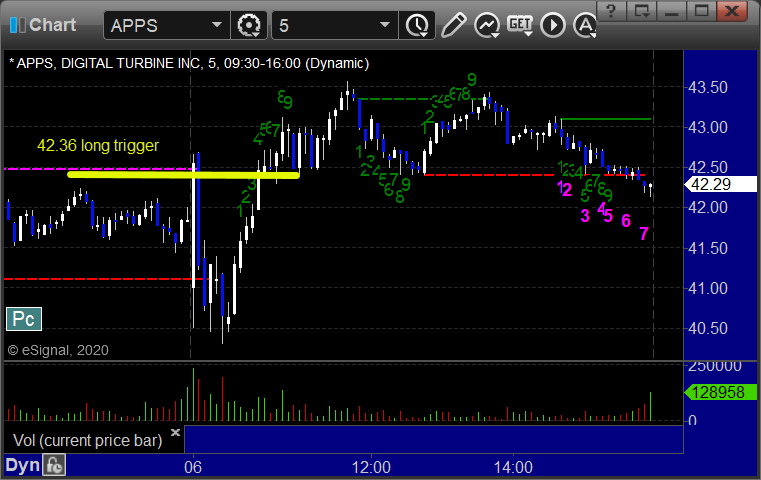The image size is (761, 480).
Task: Expand the interval dropdown showing 5
Action: (x=334, y=25)
